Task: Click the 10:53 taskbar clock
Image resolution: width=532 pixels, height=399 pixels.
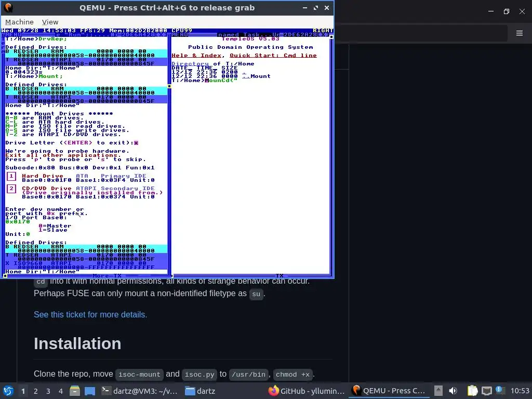Action: [x=520, y=391]
